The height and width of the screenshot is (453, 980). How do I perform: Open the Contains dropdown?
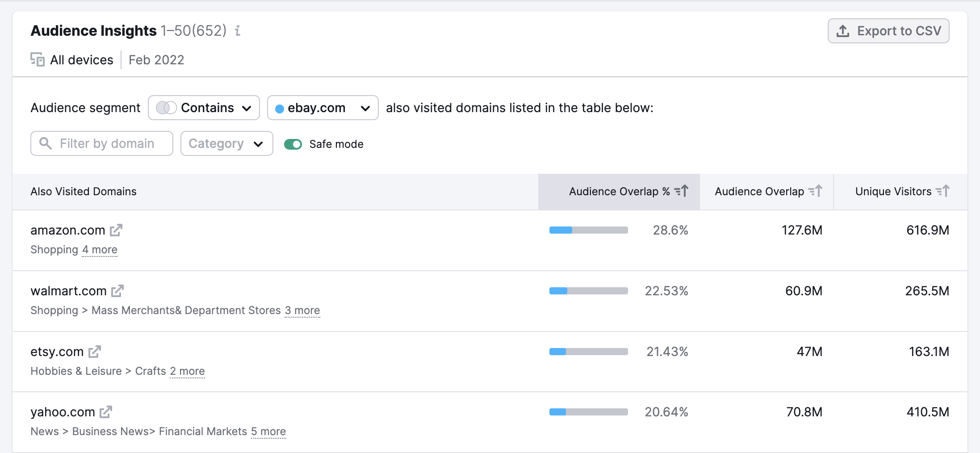point(204,108)
